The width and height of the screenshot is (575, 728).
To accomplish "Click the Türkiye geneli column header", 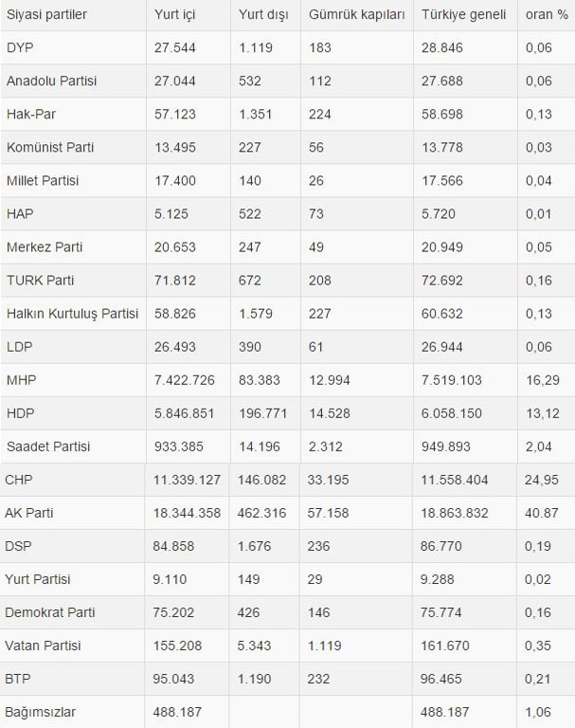I will 463,14.
